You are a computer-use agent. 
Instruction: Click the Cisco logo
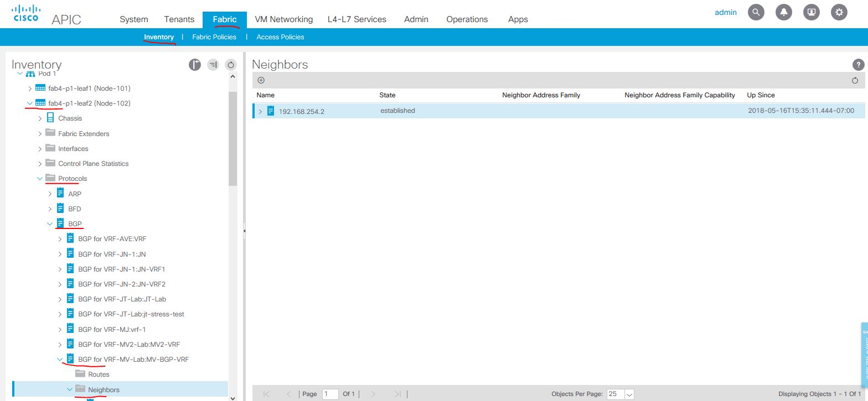tap(26, 13)
